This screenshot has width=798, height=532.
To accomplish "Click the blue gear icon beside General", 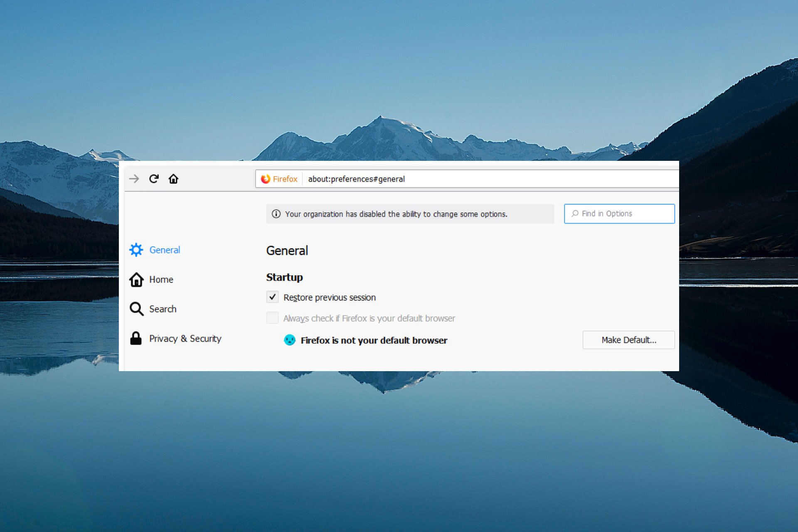I will (136, 250).
